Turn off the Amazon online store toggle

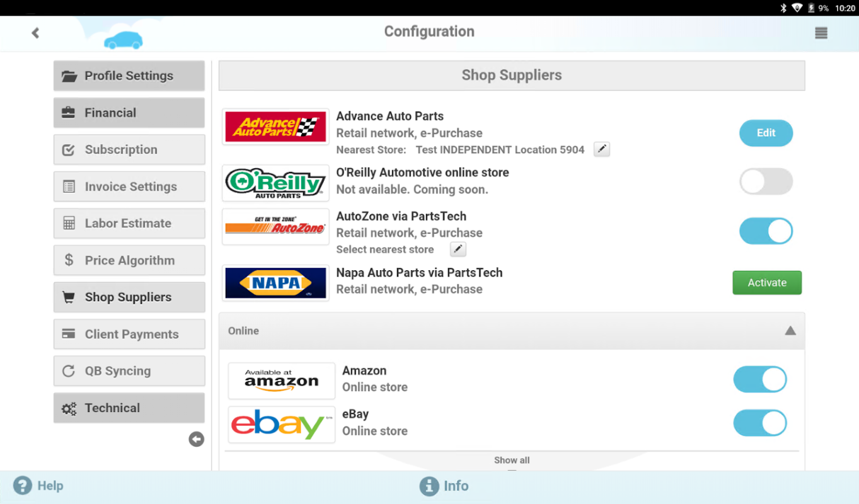pyautogui.click(x=759, y=380)
